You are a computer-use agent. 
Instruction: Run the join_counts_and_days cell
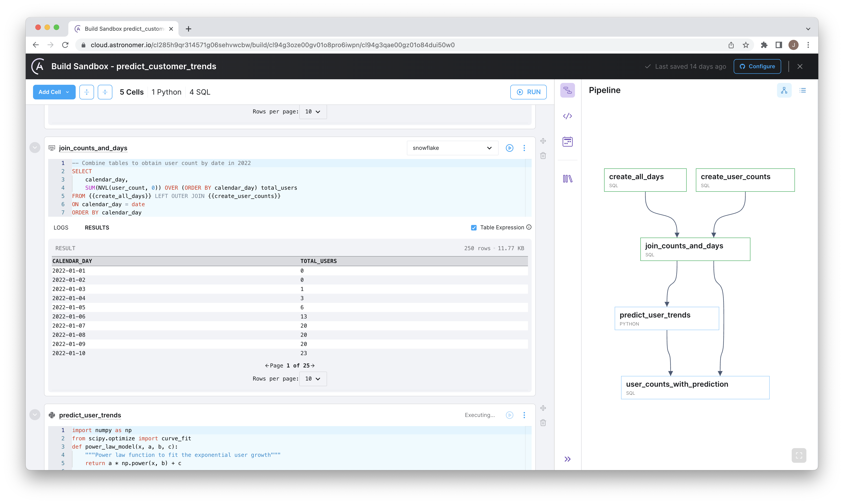[509, 148]
